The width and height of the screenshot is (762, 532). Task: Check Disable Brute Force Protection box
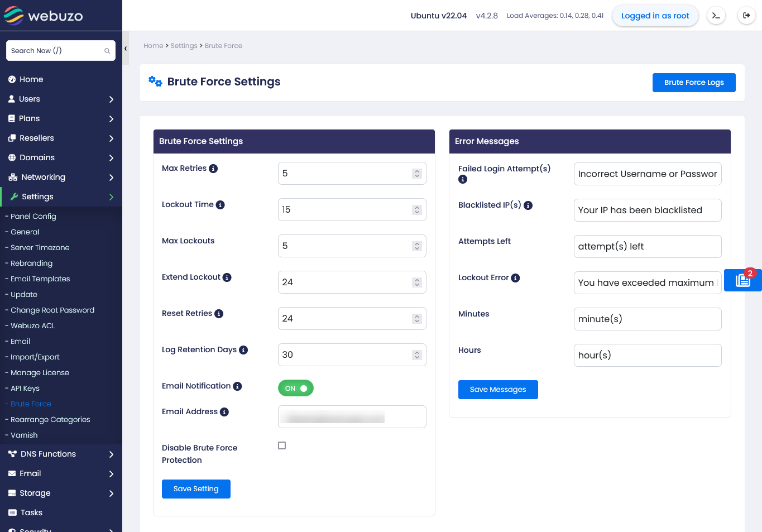(x=282, y=445)
